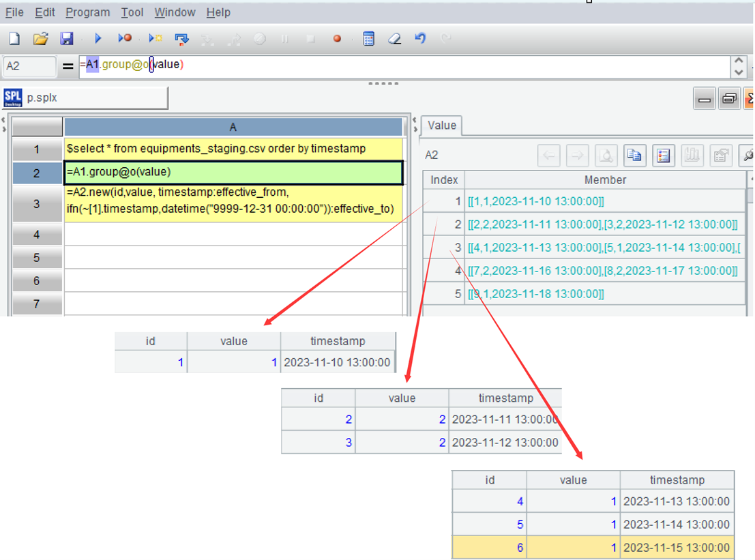Screen dimensions: 755x560
Task: Select cell A3 containing A2.new formula
Action: tap(233, 203)
